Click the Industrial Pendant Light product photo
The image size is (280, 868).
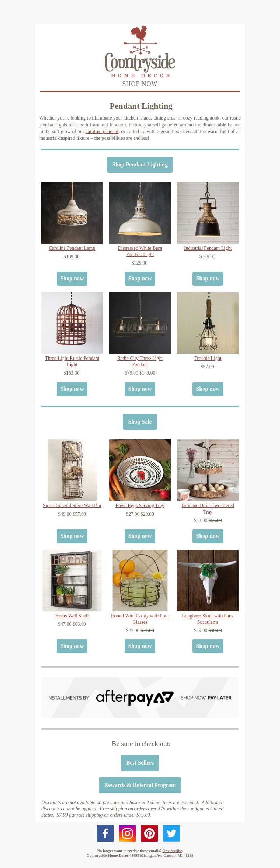208,213
